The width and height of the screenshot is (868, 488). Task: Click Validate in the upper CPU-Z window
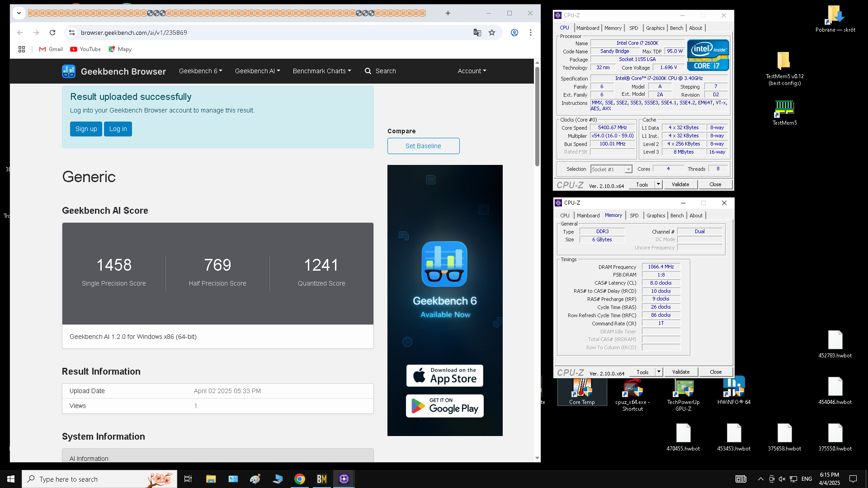click(680, 184)
